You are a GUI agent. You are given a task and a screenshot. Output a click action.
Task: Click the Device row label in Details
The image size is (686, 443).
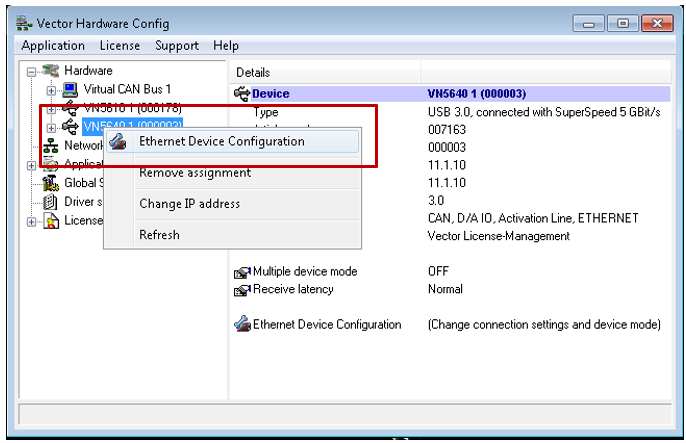270,94
